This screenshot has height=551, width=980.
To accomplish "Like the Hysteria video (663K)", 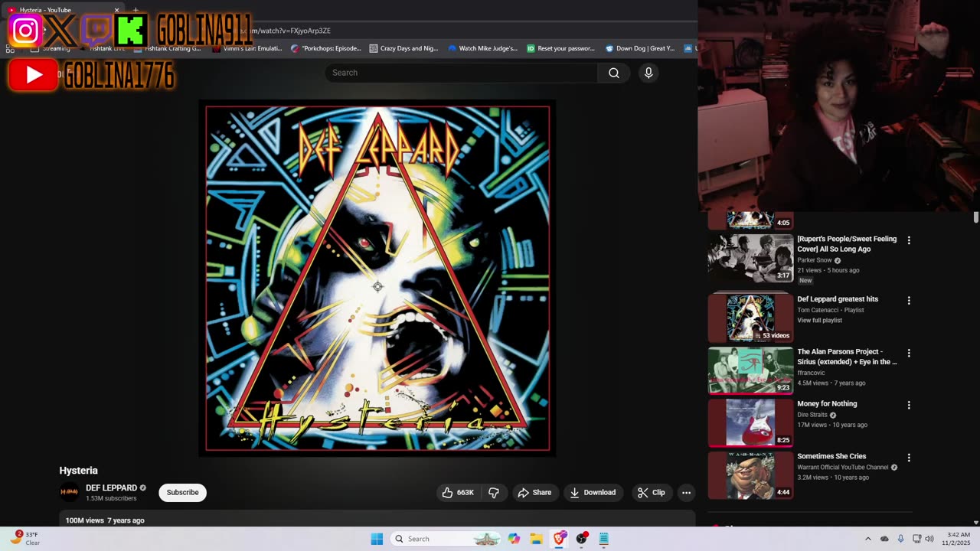I will tap(458, 493).
